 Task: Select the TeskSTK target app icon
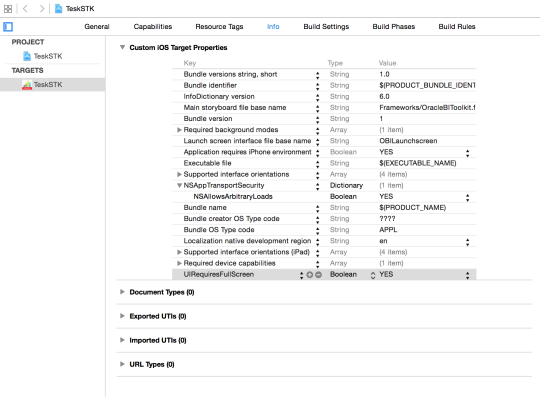[x=27, y=85]
